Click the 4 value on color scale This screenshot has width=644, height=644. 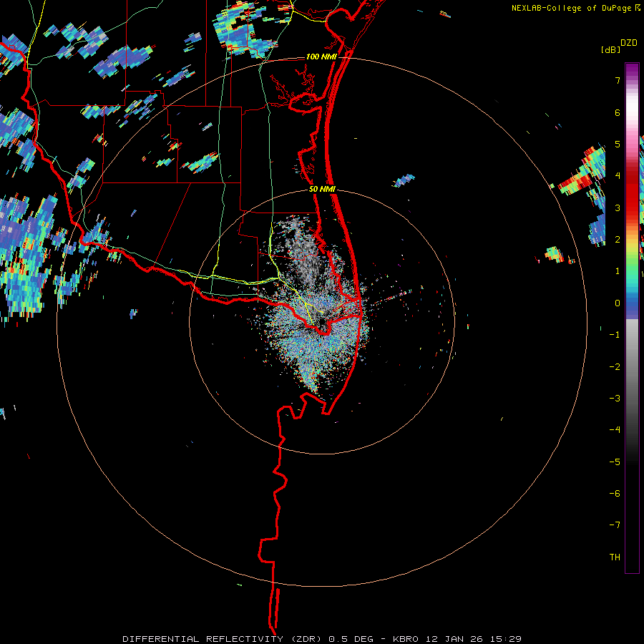[x=618, y=176]
